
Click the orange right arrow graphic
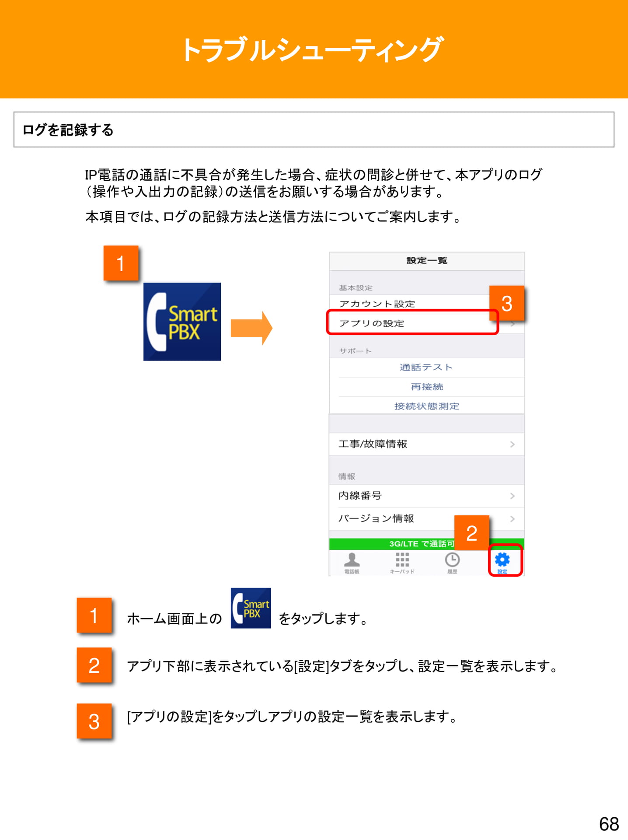tap(251, 328)
